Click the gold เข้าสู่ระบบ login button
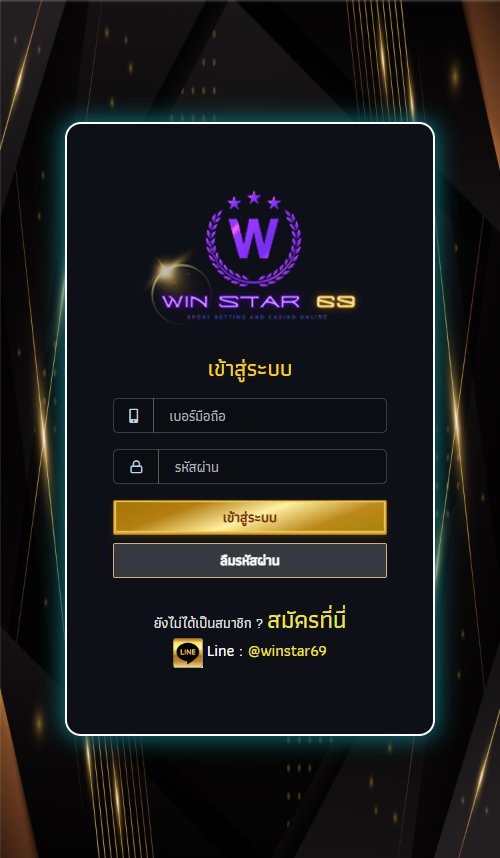This screenshot has height=858, width=500. [250, 518]
